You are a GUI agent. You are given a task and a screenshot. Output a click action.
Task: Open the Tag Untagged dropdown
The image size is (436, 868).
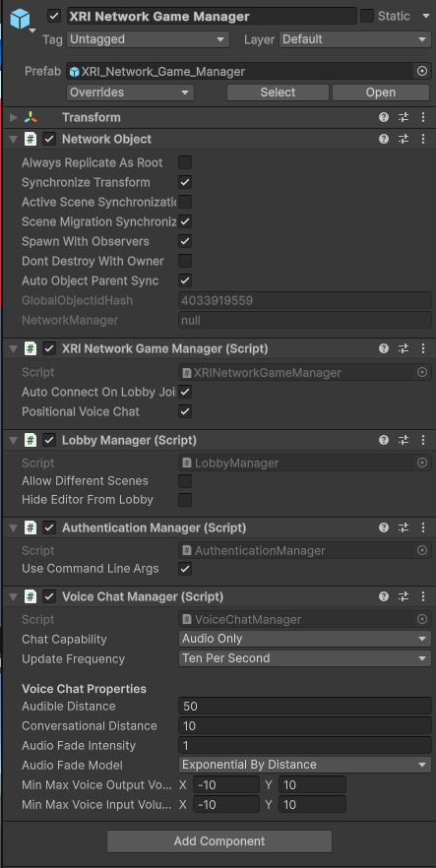point(148,39)
